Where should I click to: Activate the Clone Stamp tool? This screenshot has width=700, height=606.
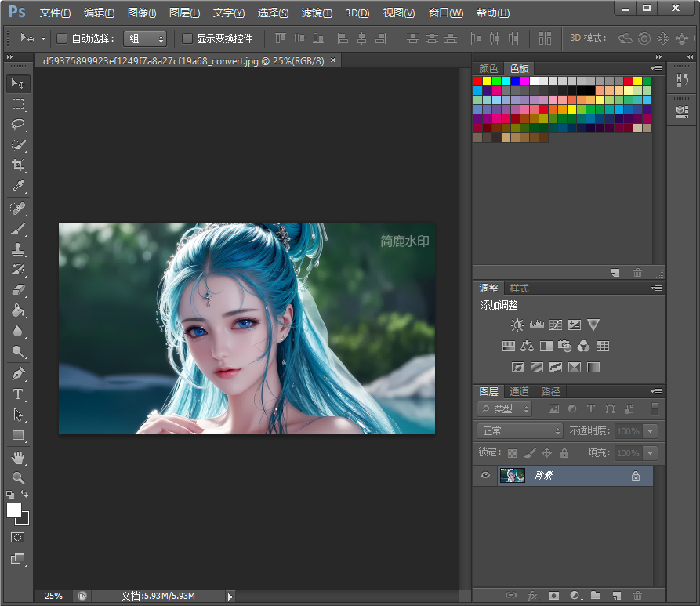tap(18, 249)
